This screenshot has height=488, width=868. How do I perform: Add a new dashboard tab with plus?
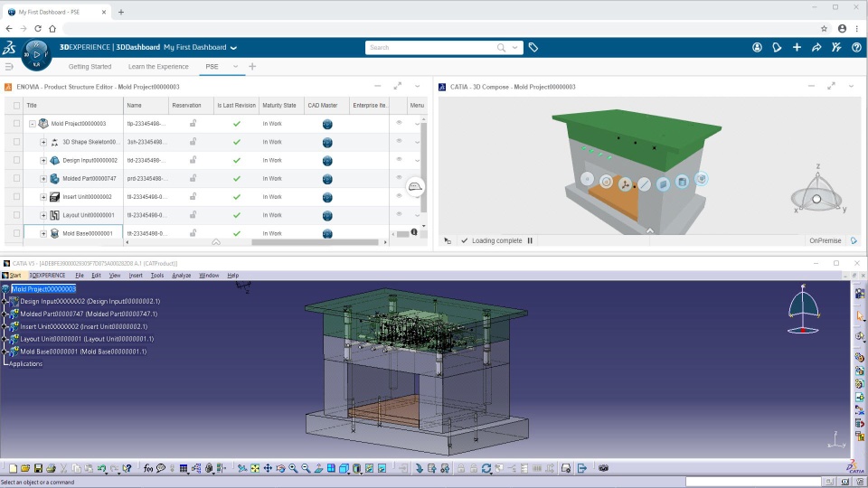(x=252, y=66)
